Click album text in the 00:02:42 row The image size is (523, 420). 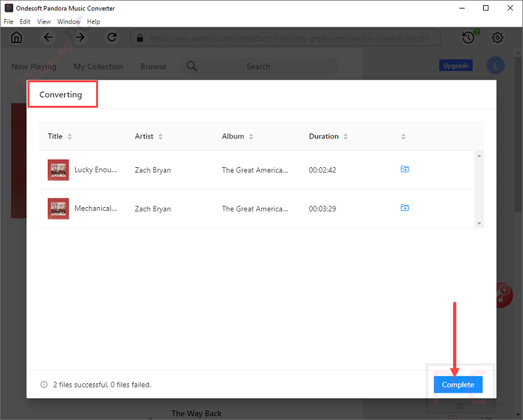click(x=255, y=170)
